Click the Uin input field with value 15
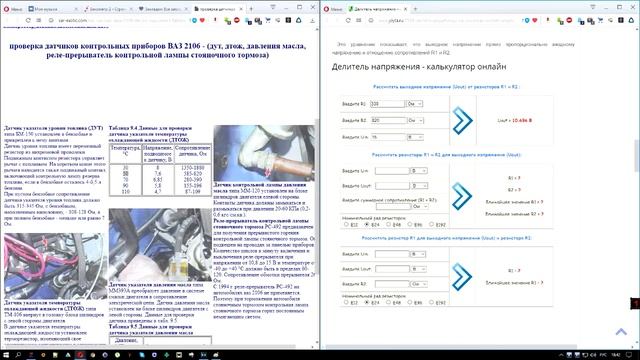This screenshot has height=360, width=640. pos(389,137)
